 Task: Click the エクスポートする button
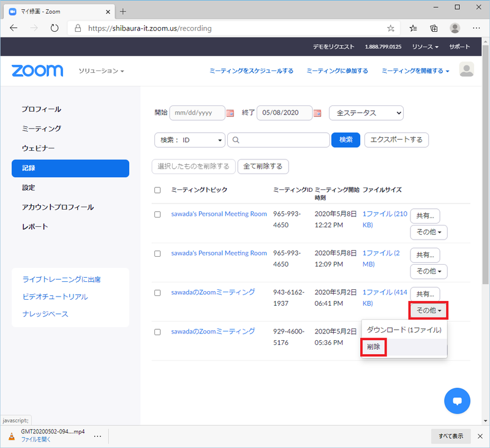click(x=396, y=140)
